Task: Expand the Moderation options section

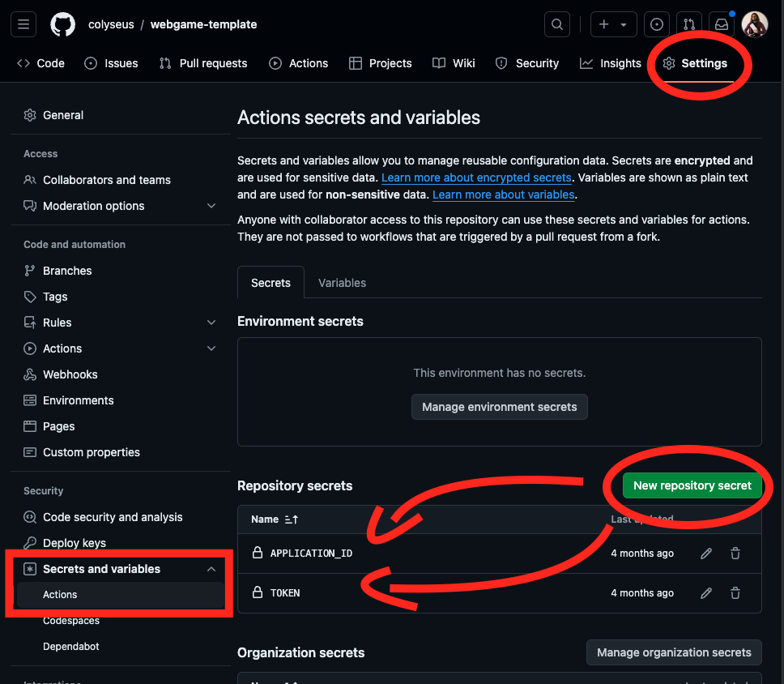Action: coord(211,205)
